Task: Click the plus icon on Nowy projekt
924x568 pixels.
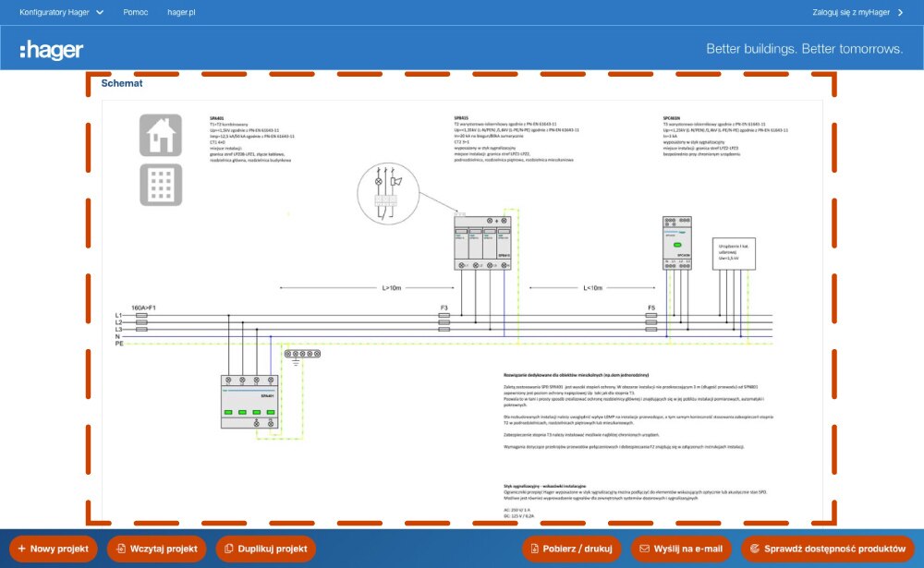Action: coord(22,549)
